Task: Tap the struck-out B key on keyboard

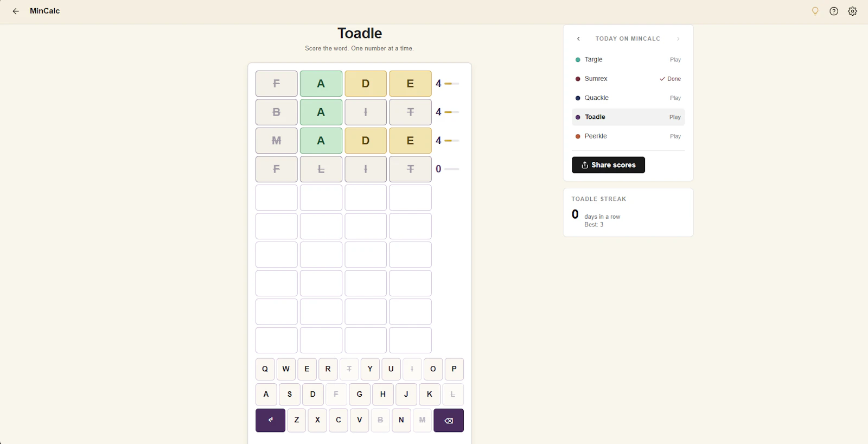Action: (380, 420)
